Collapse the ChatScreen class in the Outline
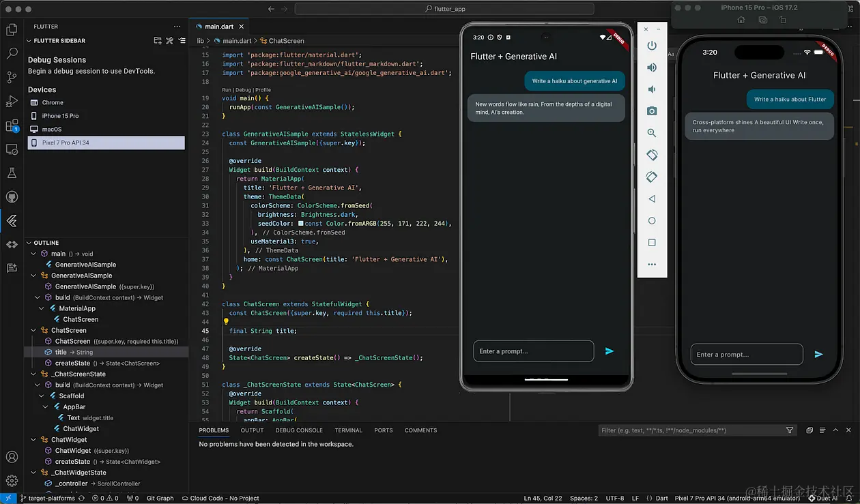 [34, 330]
